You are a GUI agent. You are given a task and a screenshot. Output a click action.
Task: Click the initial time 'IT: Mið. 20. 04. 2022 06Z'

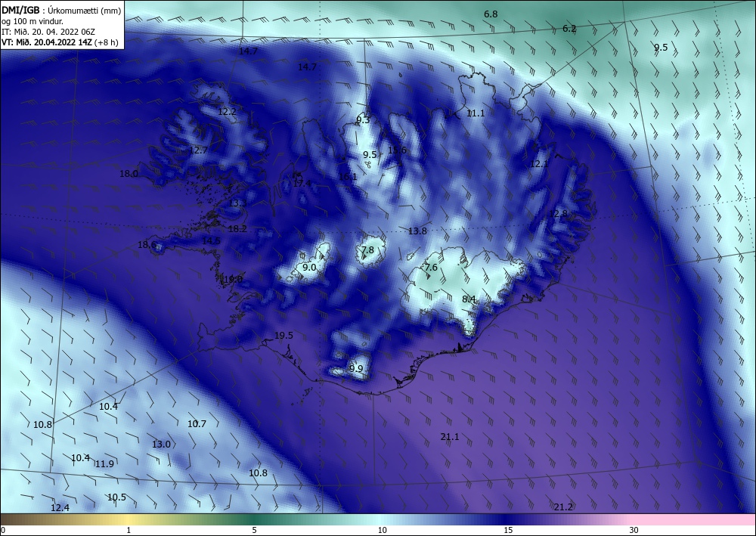click(x=48, y=32)
